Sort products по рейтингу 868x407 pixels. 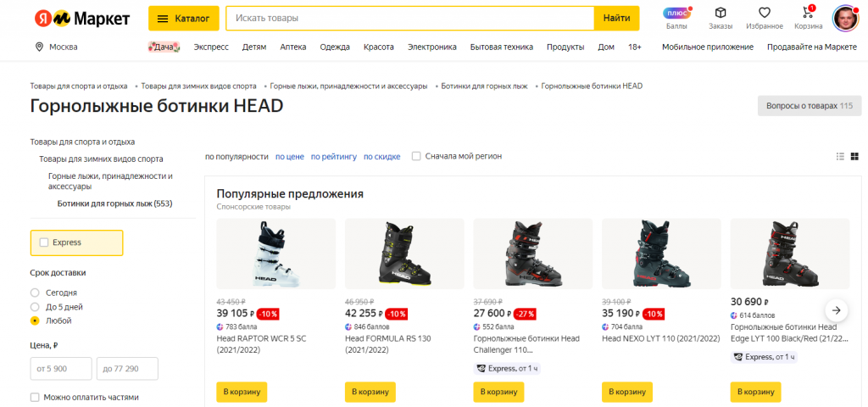(x=334, y=157)
